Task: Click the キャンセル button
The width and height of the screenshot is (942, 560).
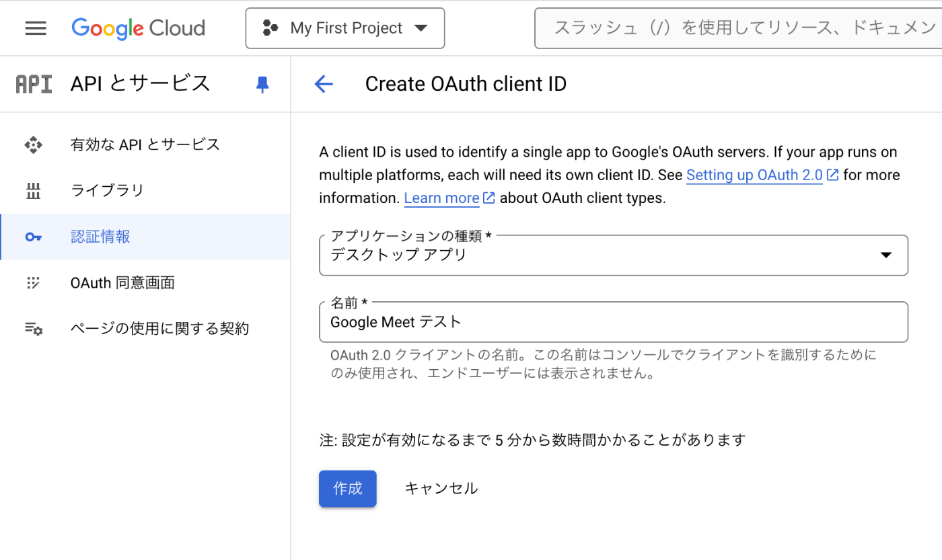Action: click(x=441, y=489)
